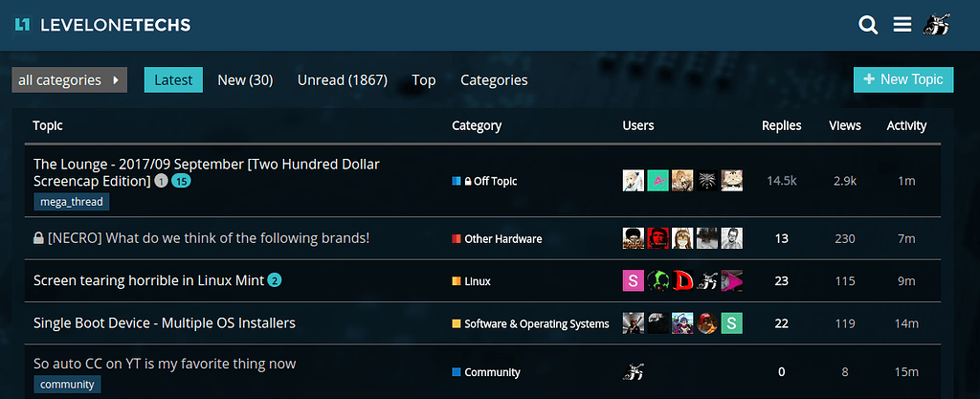
Task: Open the Linux category
Action: tap(471, 281)
